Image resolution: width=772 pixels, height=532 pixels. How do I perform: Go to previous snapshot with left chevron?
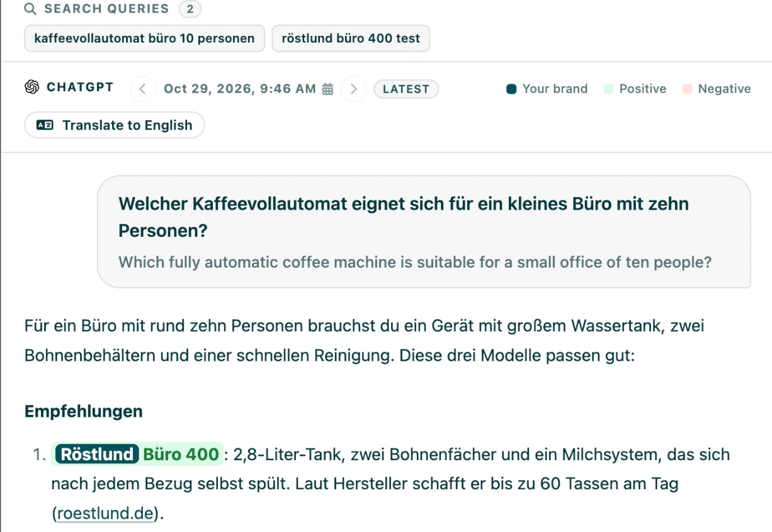click(x=143, y=89)
